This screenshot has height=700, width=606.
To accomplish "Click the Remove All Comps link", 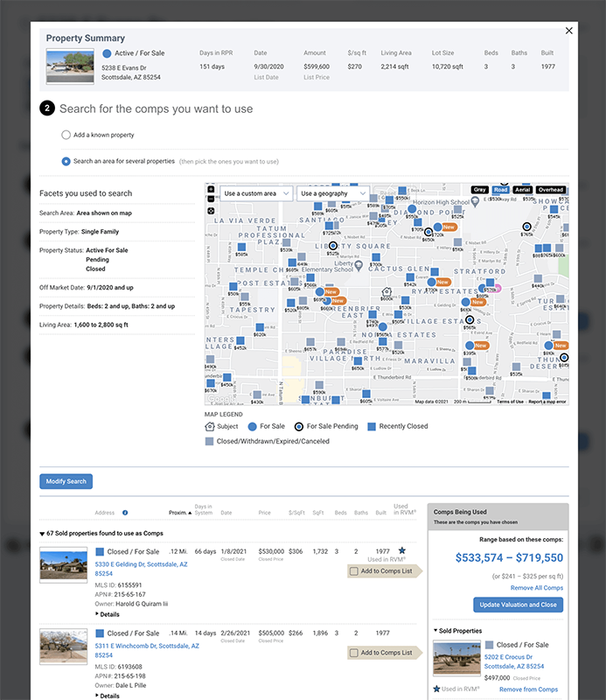I will coord(537,588).
